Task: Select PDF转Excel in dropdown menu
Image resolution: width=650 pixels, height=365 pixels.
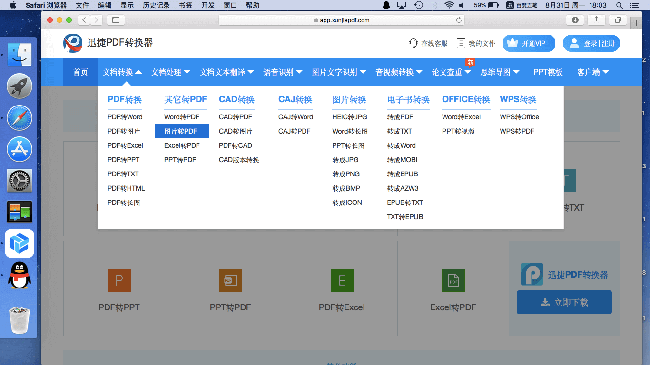Action: coord(125,146)
